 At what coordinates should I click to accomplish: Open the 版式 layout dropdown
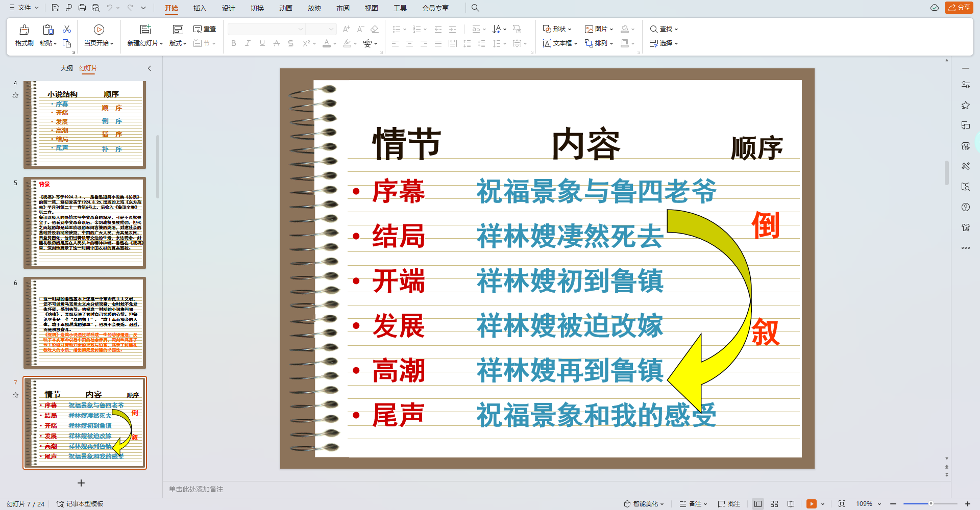click(178, 43)
